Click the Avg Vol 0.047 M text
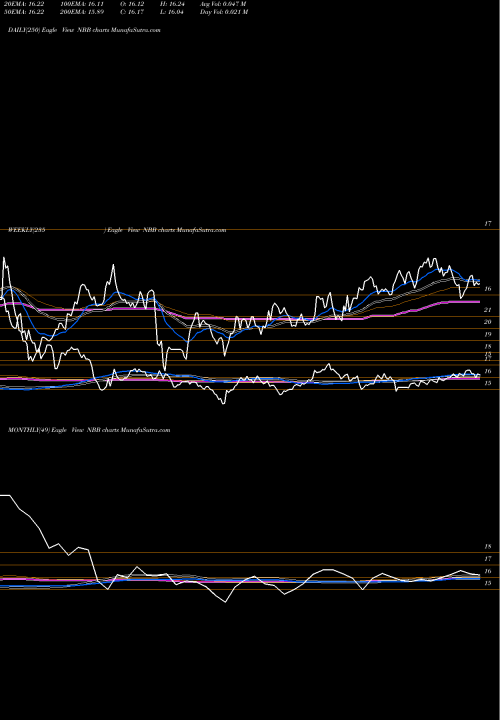The width and height of the screenshot is (500, 720). click(x=223, y=4)
